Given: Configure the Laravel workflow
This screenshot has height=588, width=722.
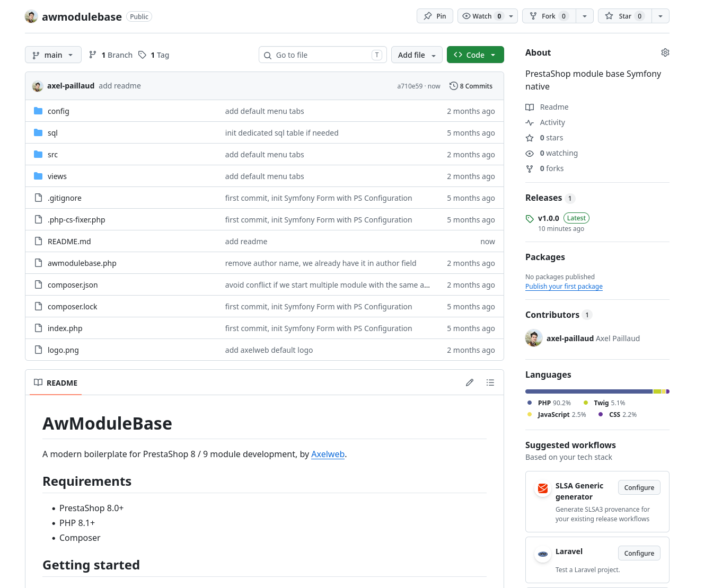Looking at the screenshot, I should (639, 553).
